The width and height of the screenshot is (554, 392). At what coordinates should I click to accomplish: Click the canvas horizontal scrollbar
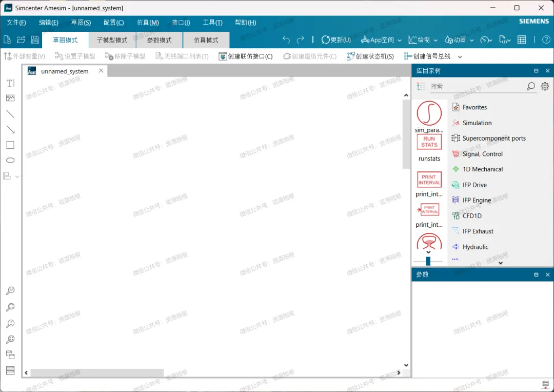coord(97,373)
